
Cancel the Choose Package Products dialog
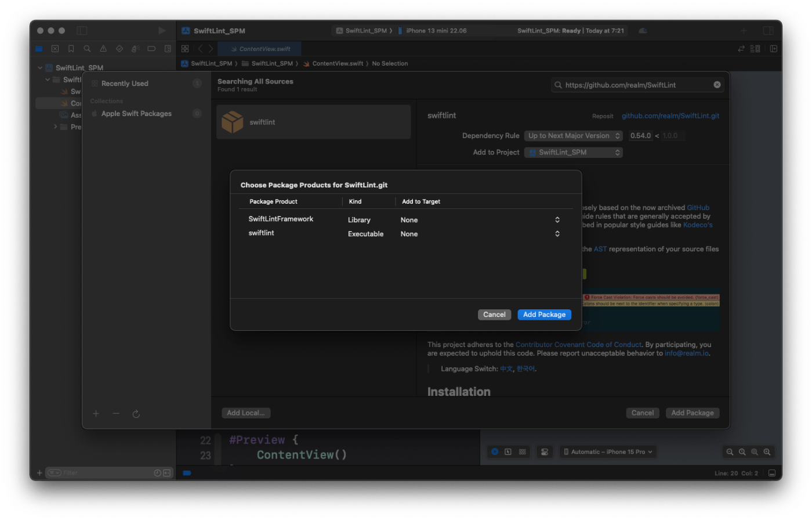pyautogui.click(x=494, y=315)
